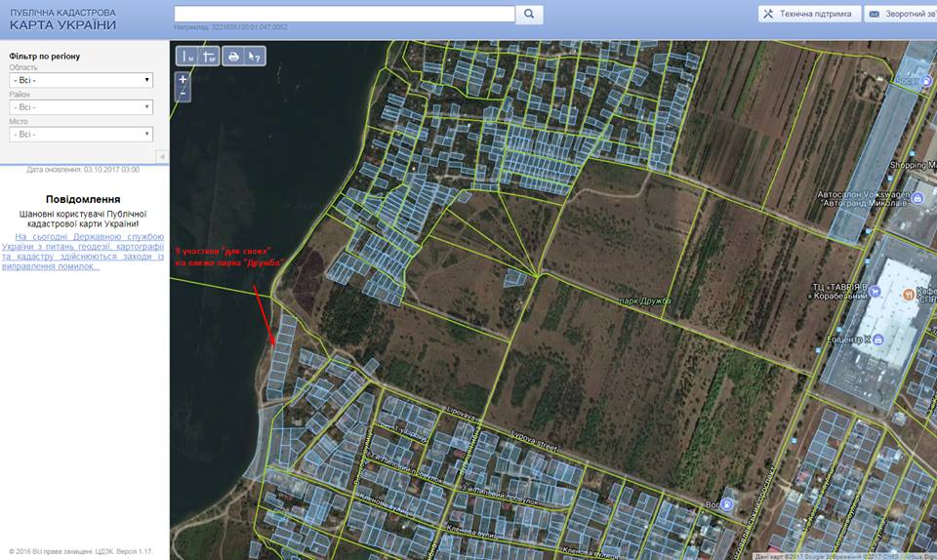Select the measure distance tool

pos(185,57)
